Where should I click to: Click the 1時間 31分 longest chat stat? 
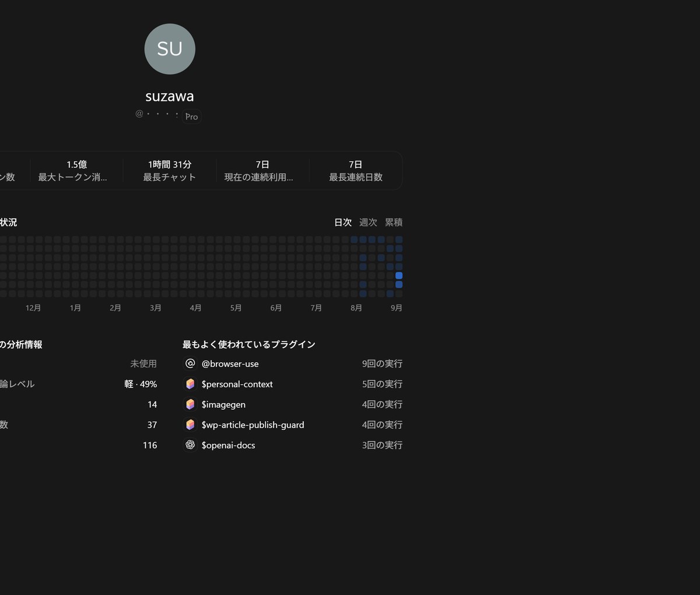pos(170,170)
